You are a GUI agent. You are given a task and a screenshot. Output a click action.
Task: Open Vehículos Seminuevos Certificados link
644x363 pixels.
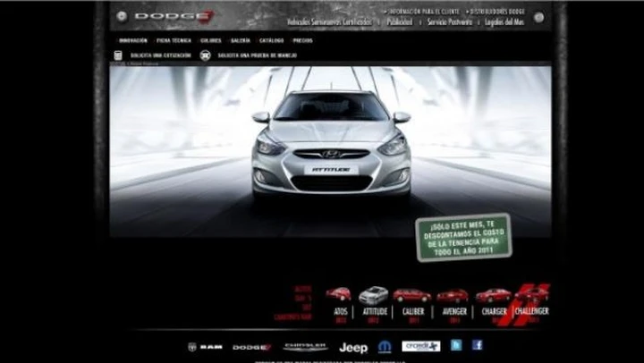point(329,22)
